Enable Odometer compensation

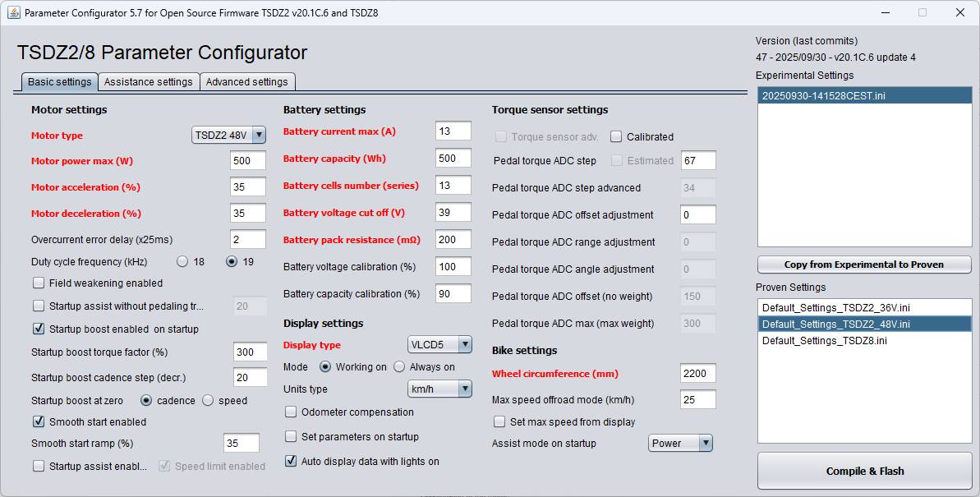click(x=292, y=412)
